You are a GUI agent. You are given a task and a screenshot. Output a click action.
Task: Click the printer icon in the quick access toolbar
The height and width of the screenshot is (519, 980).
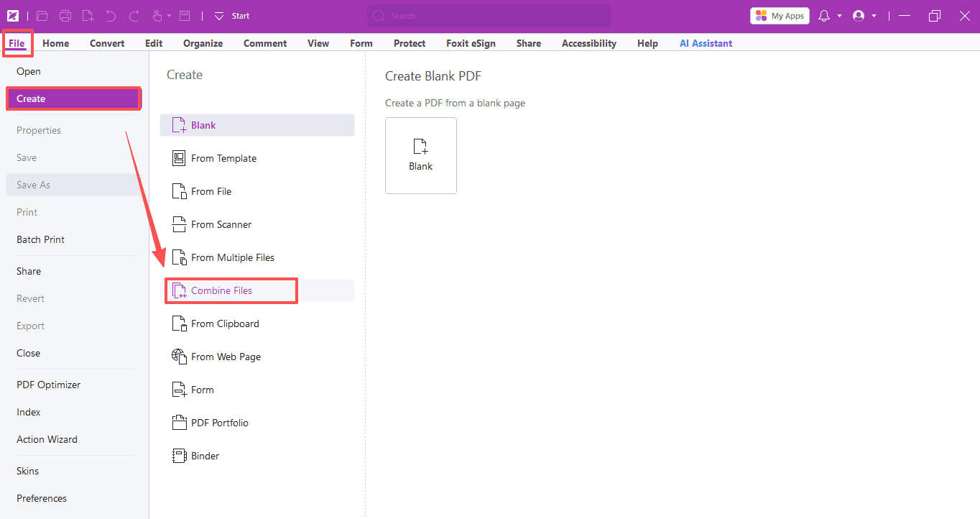tap(65, 16)
